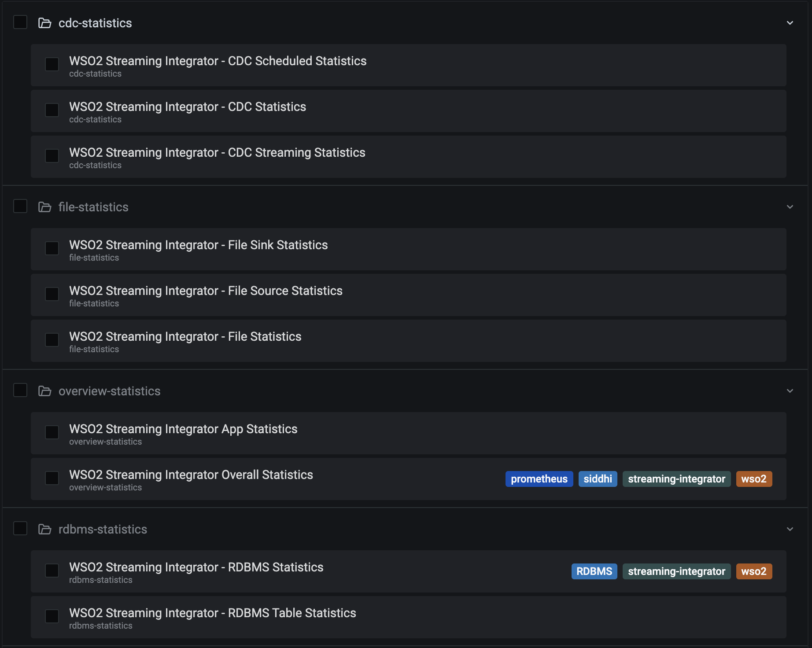Select the RDBMS Table Statistics checkbox
Image resolution: width=812 pixels, height=648 pixels.
pyautogui.click(x=52, y=616)
